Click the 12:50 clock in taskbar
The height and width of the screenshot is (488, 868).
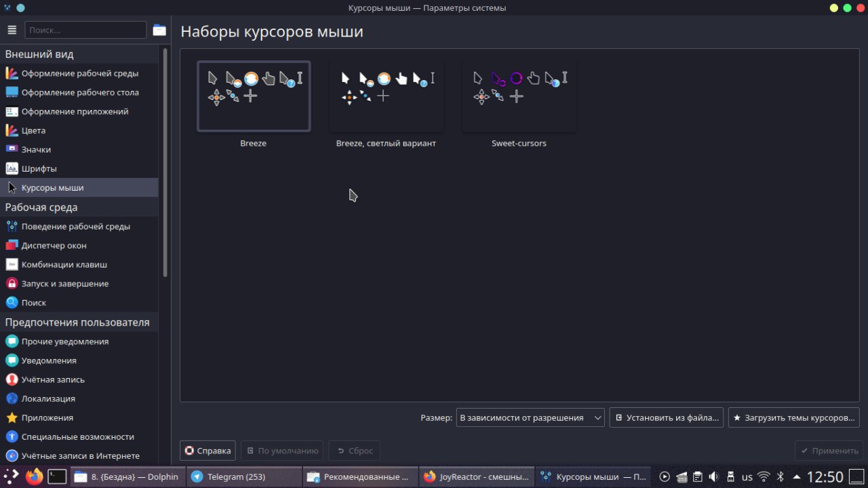coord(825,476)
